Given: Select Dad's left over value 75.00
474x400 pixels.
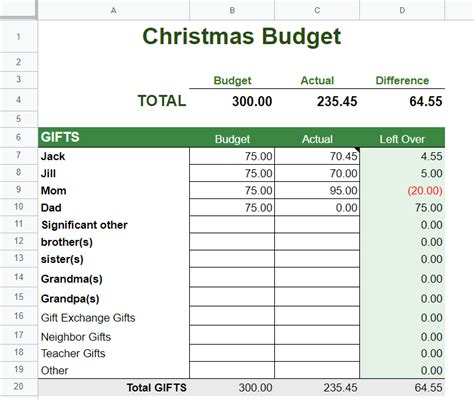Looking at the screenshot, I should [x=402, y=208].
